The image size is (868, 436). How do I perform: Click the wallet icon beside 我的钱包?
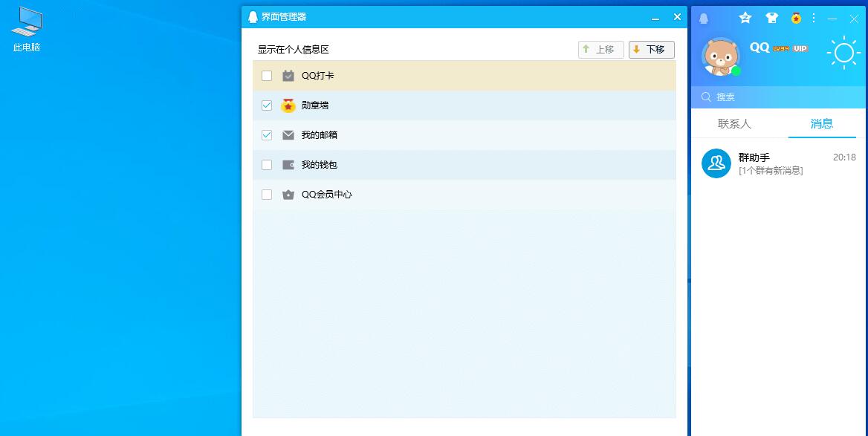(288, 164)
